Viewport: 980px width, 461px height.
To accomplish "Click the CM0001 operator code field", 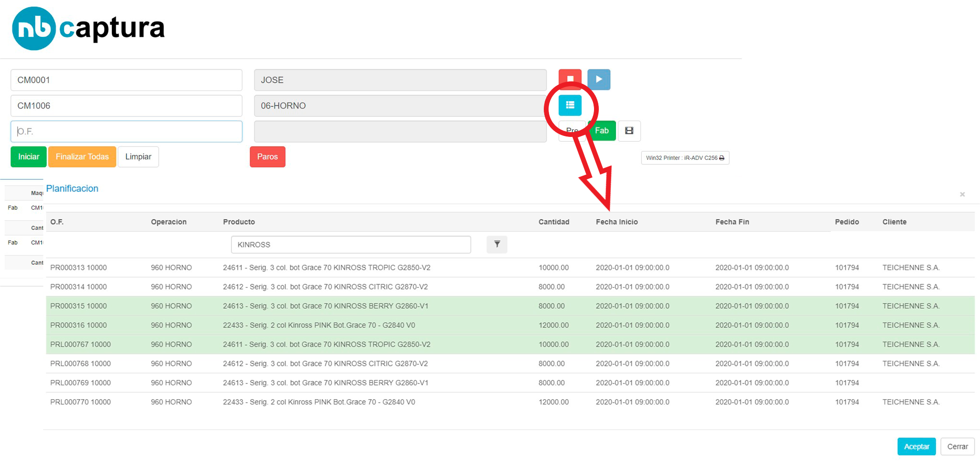I will click(x=126, y=80).
